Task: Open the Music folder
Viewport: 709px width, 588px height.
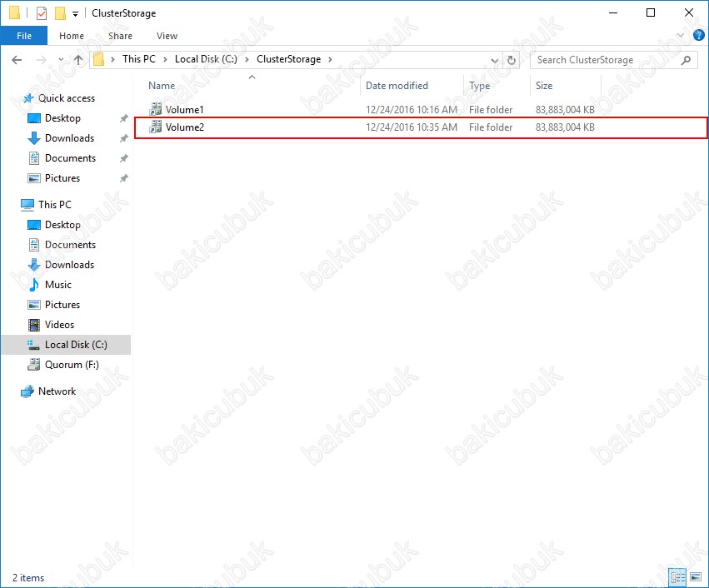Action: point(57,285)
